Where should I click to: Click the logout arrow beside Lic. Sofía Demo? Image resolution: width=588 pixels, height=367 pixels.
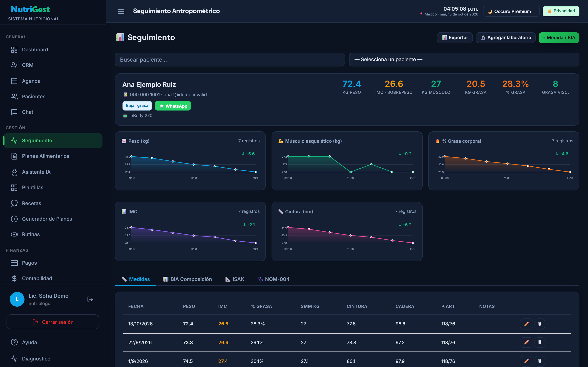coord(90,299)
